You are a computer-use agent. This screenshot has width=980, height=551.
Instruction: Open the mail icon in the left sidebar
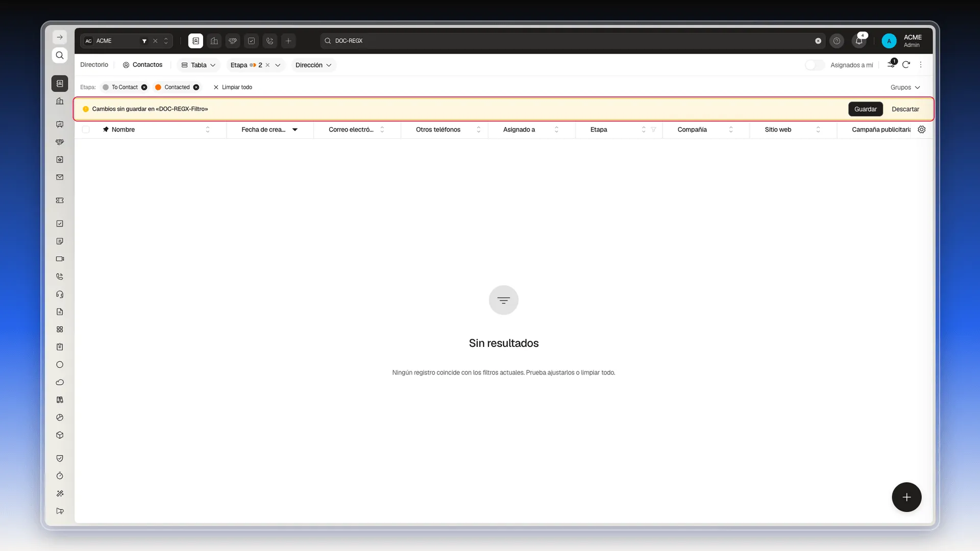point(60,178)
